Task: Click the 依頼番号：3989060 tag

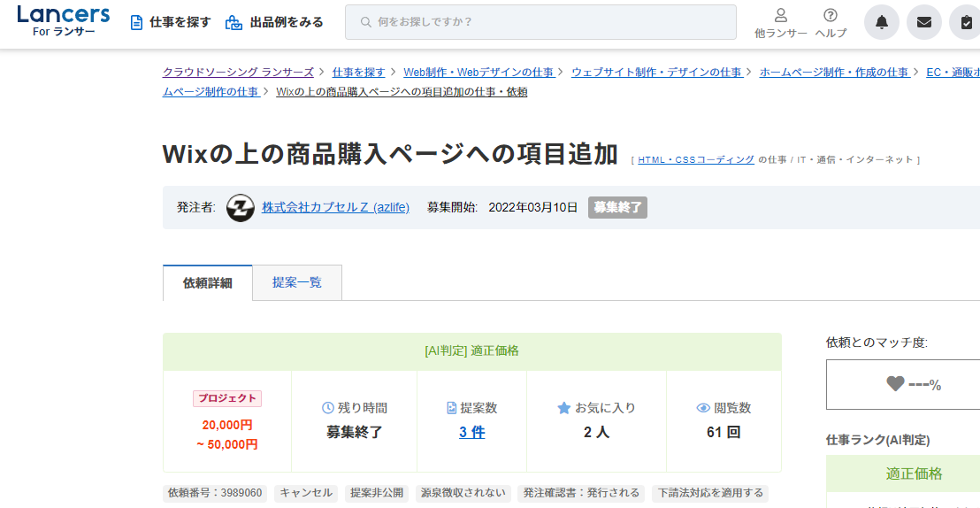Action: 215,493
